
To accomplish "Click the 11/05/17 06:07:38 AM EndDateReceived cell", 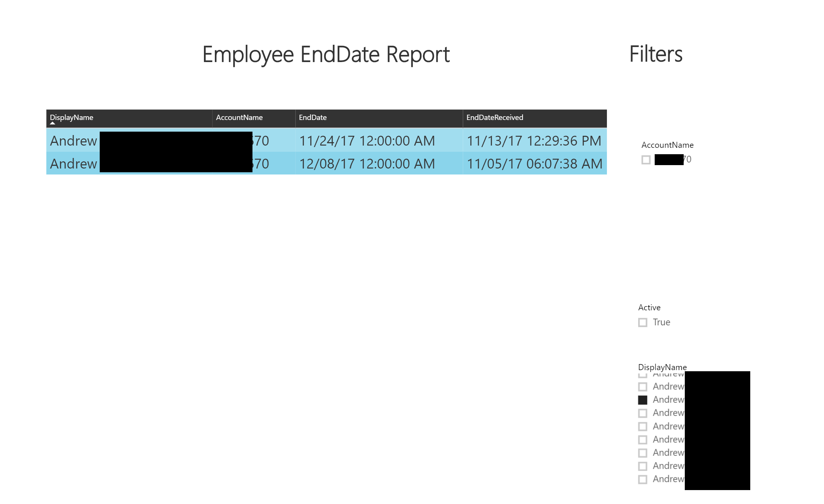I will pos(534,164).
